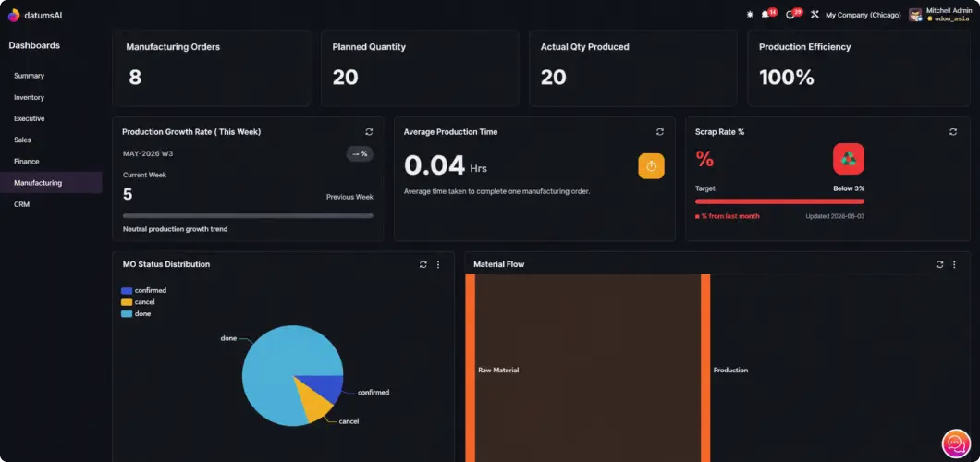Click the MAY-2026 W3 label
Screen dimensions: 980x462
[x=146, y=153]
